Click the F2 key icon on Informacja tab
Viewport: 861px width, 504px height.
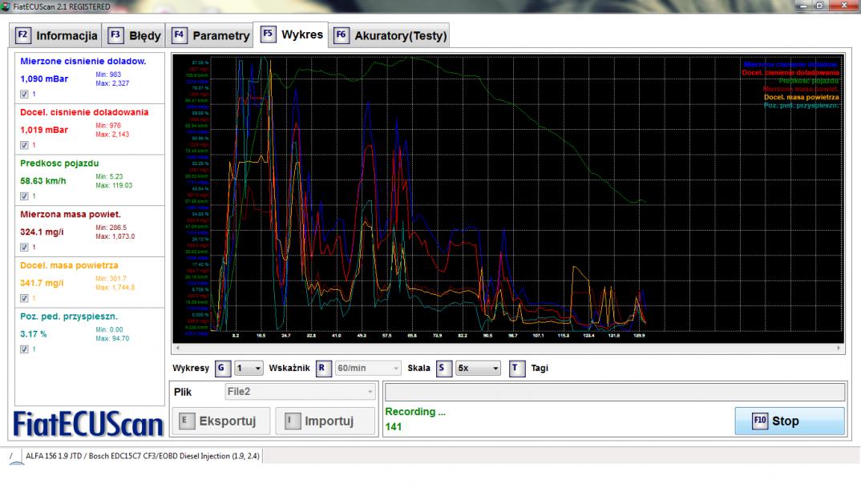(x=23, y=36)
